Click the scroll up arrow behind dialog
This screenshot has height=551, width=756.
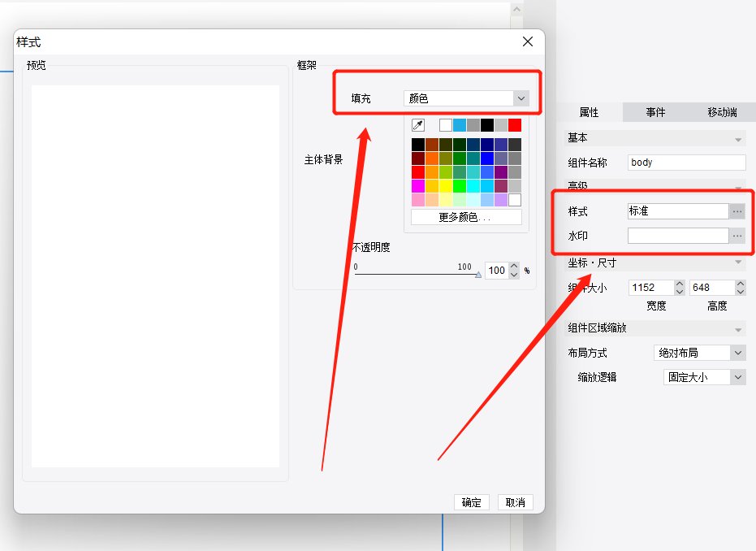click(516, 9)
